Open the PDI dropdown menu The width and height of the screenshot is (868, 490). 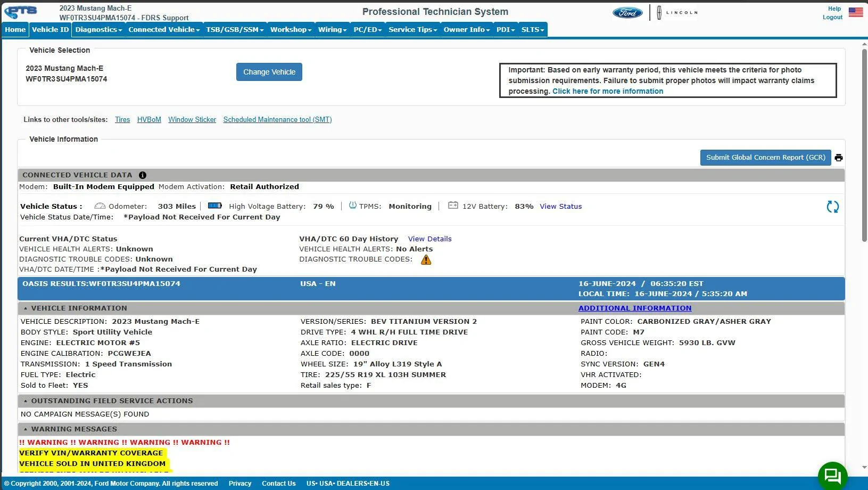[x=506, y=30]
